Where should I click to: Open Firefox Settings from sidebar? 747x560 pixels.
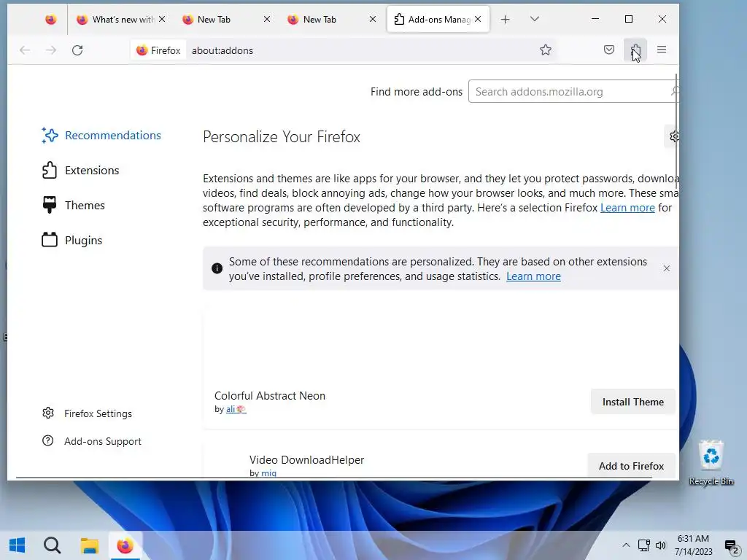(x=88, y=413)
